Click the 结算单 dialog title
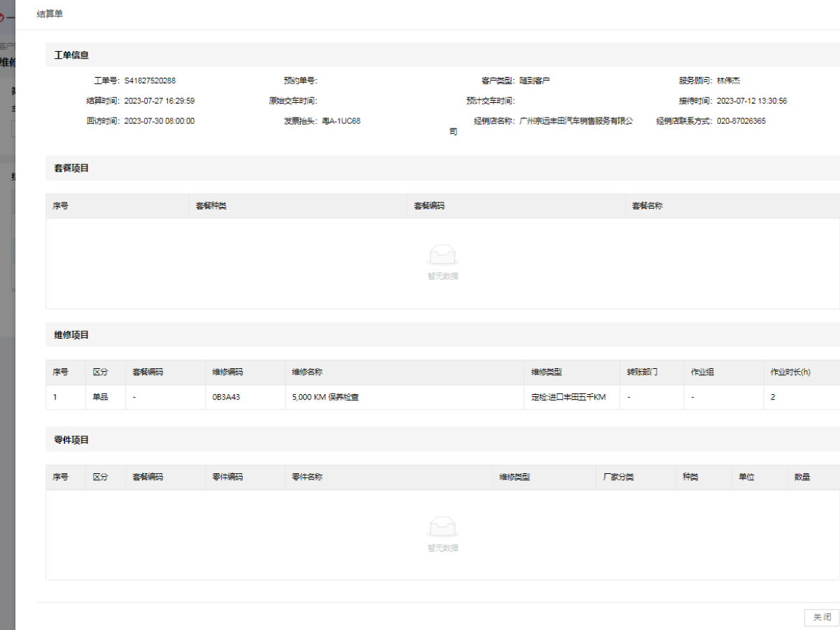 pos(50,14)
